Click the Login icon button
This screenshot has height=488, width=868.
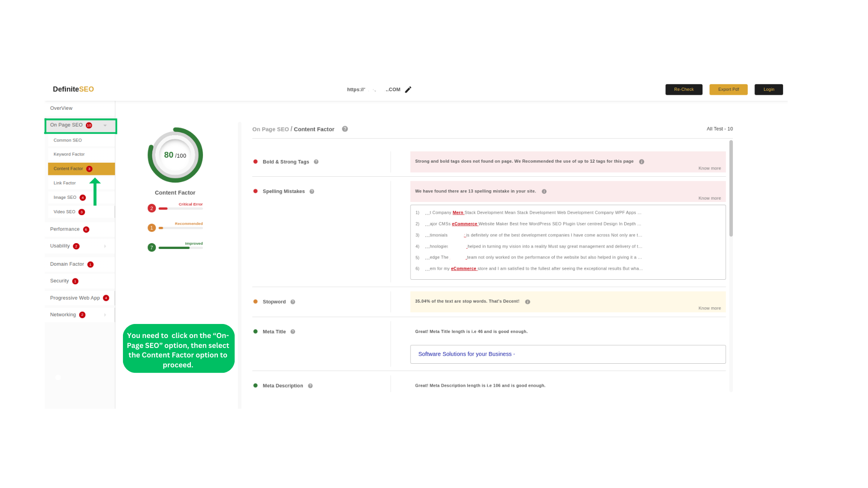769,89
